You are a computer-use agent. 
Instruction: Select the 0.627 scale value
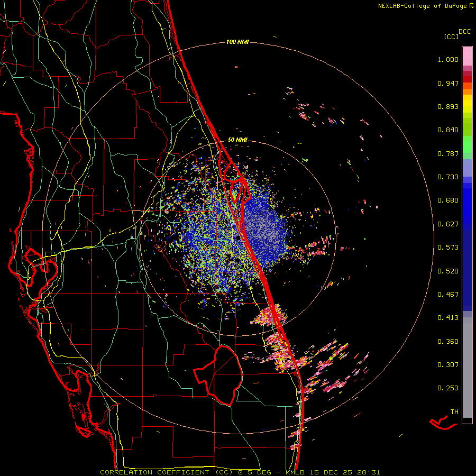(x=448, y=224)
